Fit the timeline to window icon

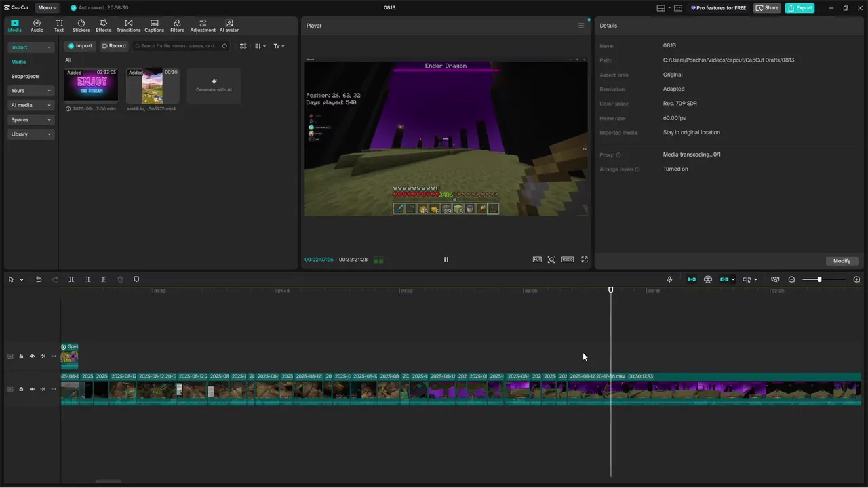pos(775,279)
